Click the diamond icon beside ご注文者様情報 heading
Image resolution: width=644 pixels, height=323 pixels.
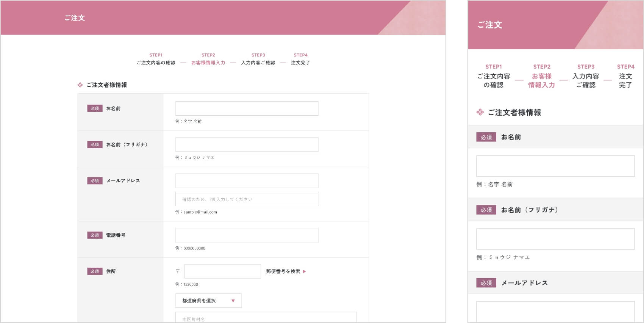click(80, 85)
